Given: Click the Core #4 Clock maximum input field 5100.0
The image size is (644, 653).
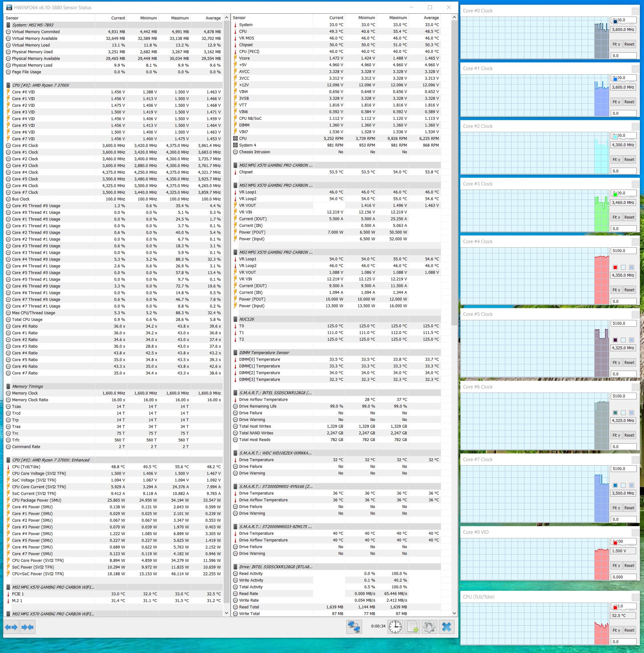Looking at the screenshot, I should pos(623,251).
